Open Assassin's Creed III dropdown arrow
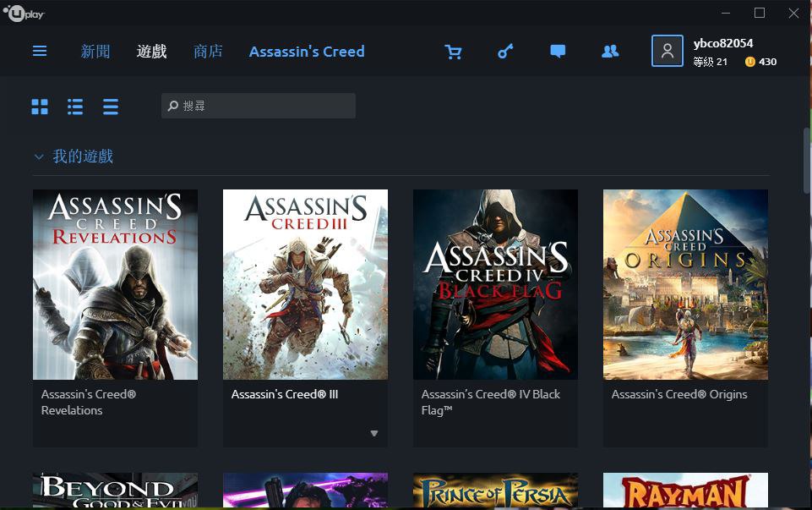 click(x=374, y=434)
